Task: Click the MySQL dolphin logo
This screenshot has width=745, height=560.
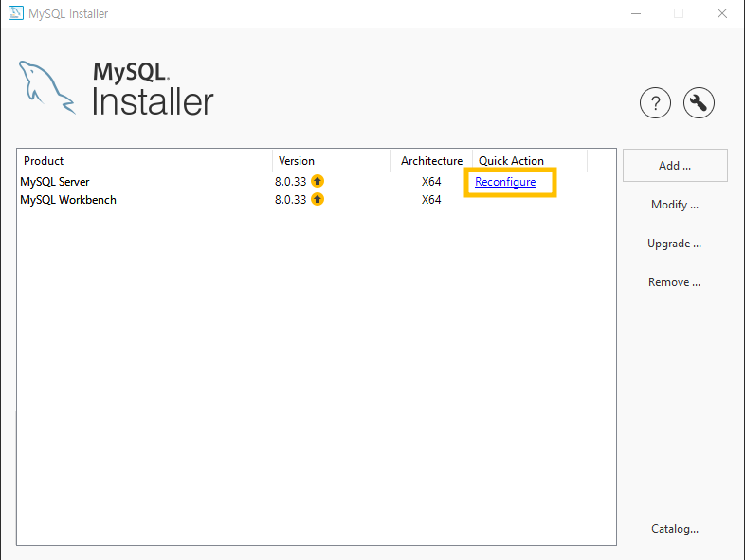Action: (x=47, y=87)
